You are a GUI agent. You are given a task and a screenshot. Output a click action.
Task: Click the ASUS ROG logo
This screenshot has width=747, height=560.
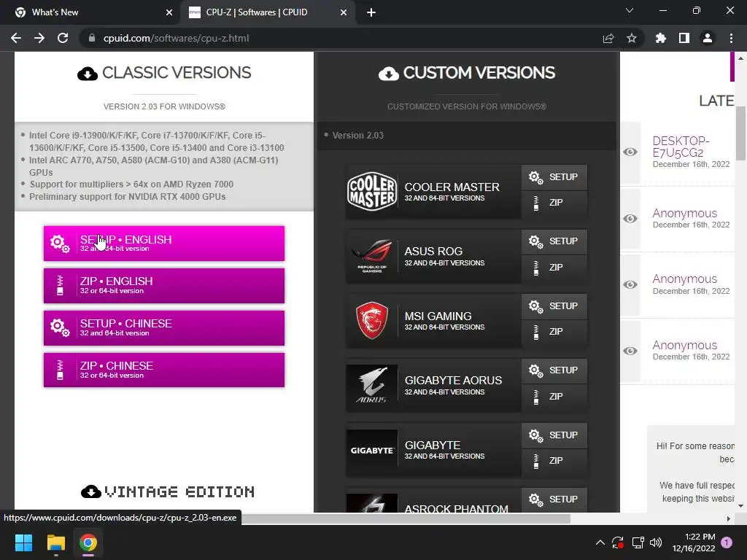coord(372,256)
